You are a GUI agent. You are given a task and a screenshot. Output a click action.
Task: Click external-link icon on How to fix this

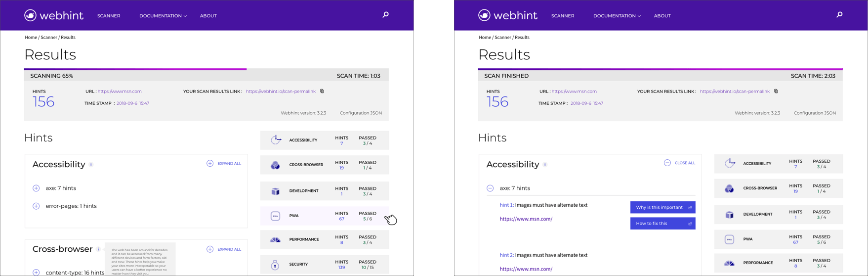click(690, 224)
